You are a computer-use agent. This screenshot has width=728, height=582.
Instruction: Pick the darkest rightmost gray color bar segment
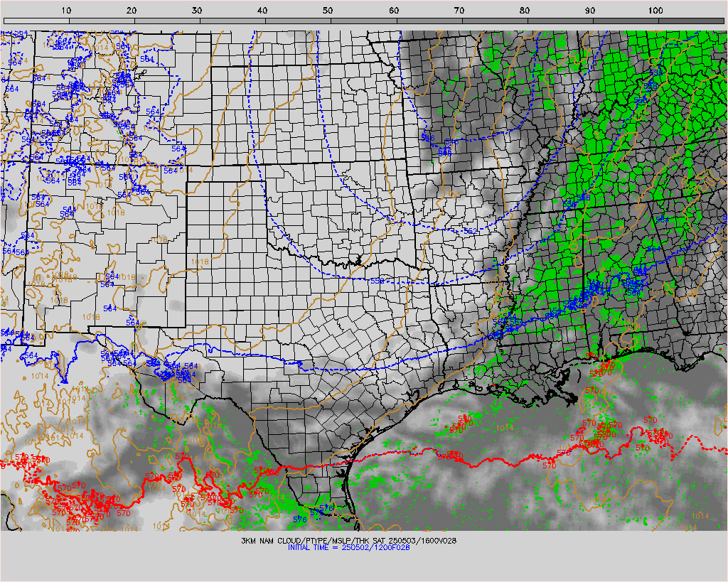click(691, 21)
